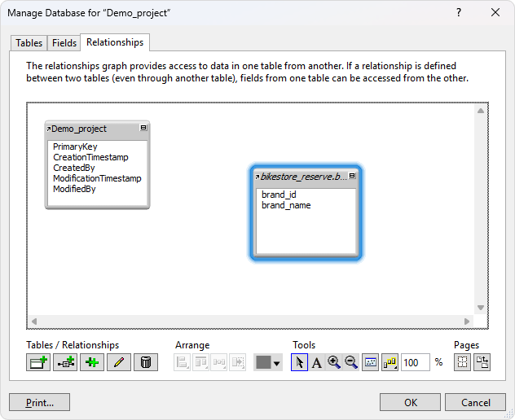This screenshot has width=515, height=420.
Task: Click the question mark help button
Action: [x=459, y=12]
